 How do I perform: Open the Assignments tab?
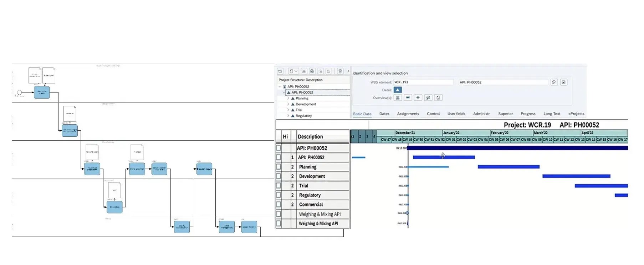tap(408, 114)
